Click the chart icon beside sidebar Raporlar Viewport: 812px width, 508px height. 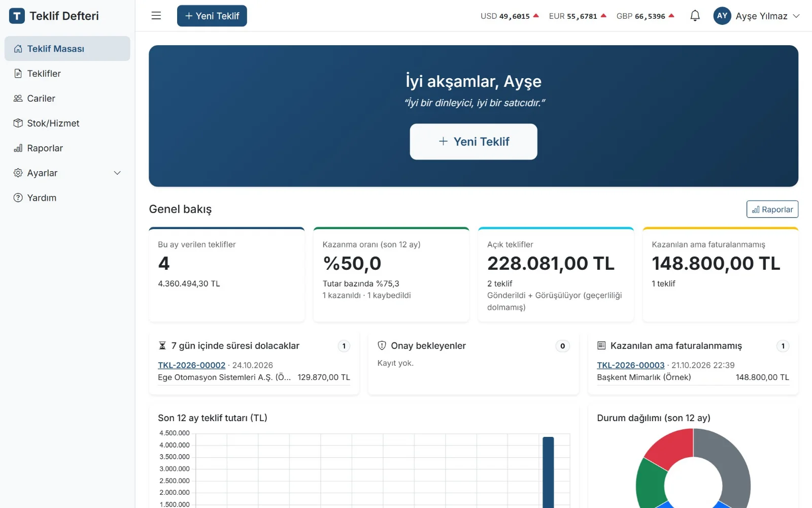click(x=18, y=148)
